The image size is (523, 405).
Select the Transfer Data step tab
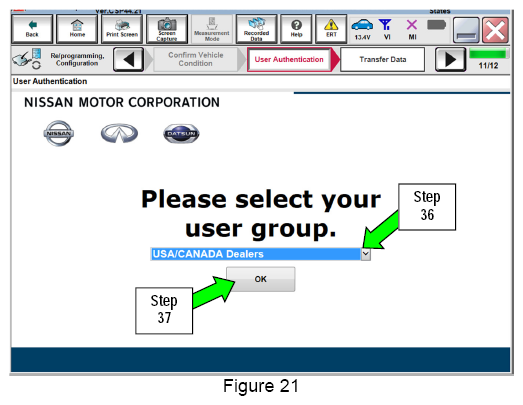pos(383,59)
